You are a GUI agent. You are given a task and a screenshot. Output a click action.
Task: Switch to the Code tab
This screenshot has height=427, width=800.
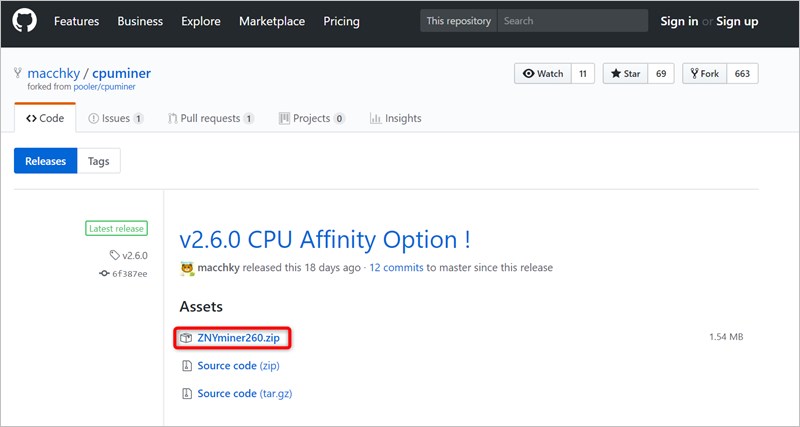coord(45,118)
